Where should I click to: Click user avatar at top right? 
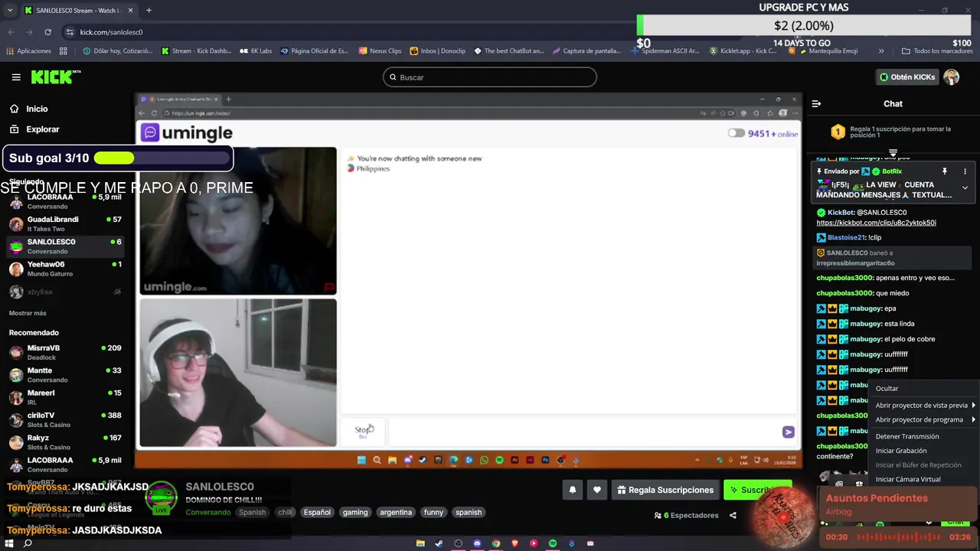(x=951, y=77)
